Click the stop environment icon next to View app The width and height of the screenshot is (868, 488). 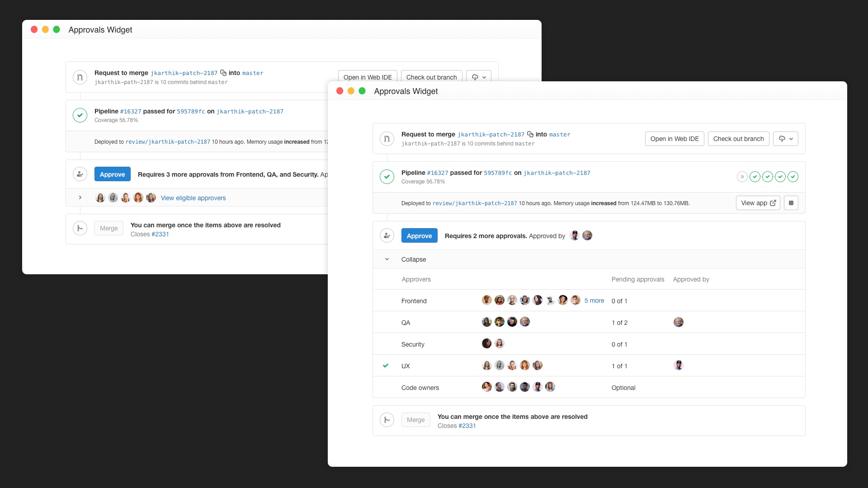click(x=791, y=203)
